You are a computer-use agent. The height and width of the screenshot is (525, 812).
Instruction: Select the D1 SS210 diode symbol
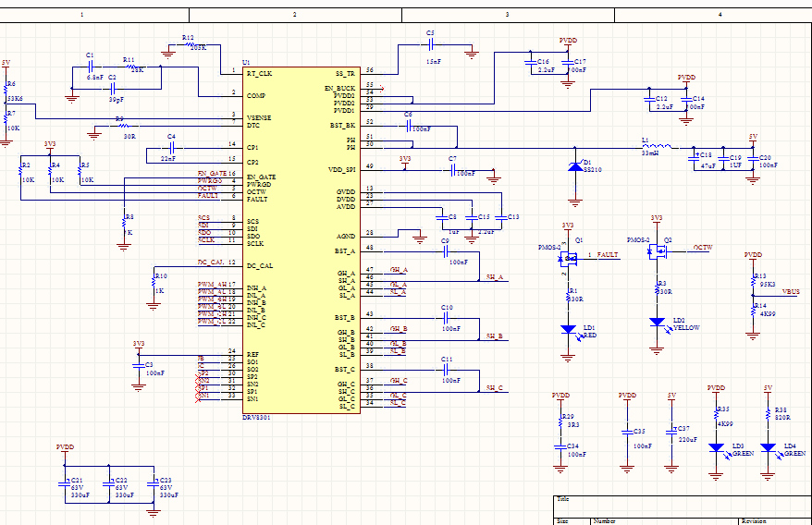(575, 166)
